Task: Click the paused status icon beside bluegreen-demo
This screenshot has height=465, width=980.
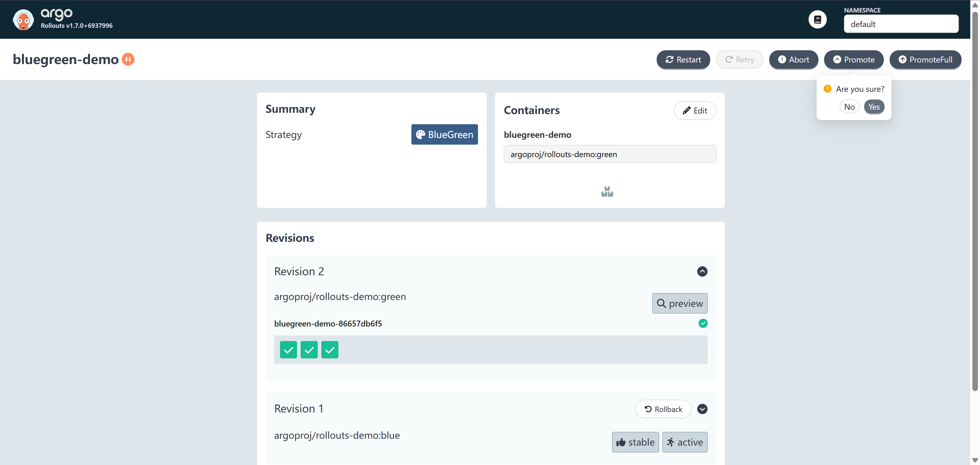Action: click(128, 59)
